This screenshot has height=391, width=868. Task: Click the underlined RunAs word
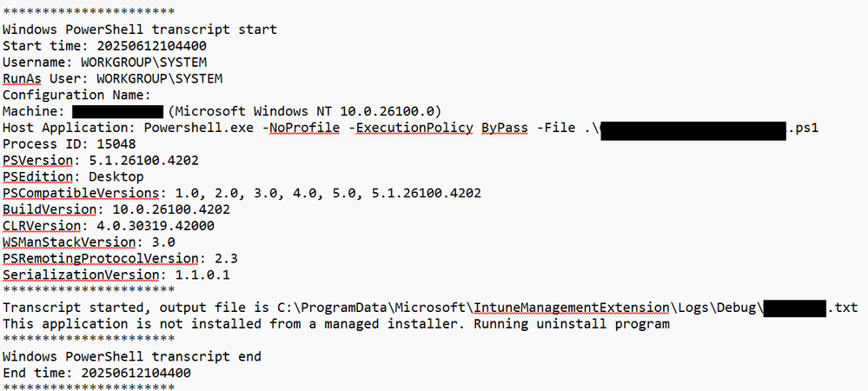point(23,79)
